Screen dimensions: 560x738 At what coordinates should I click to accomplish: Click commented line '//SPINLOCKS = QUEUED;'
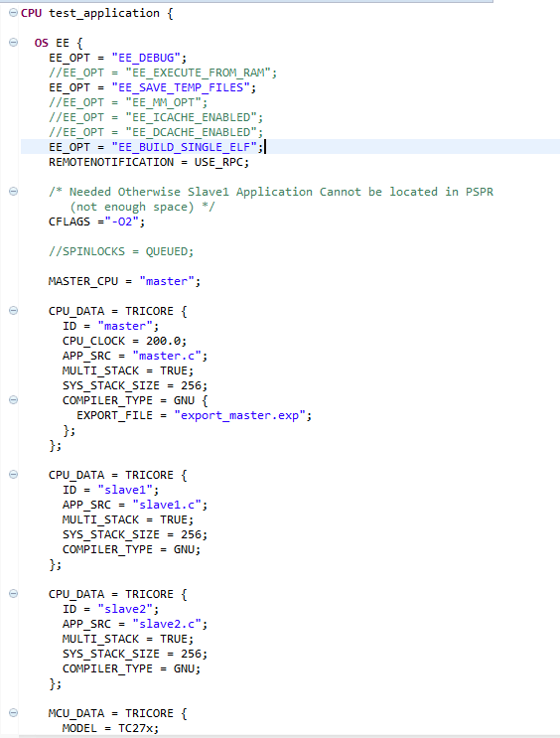tap(121, 252)
